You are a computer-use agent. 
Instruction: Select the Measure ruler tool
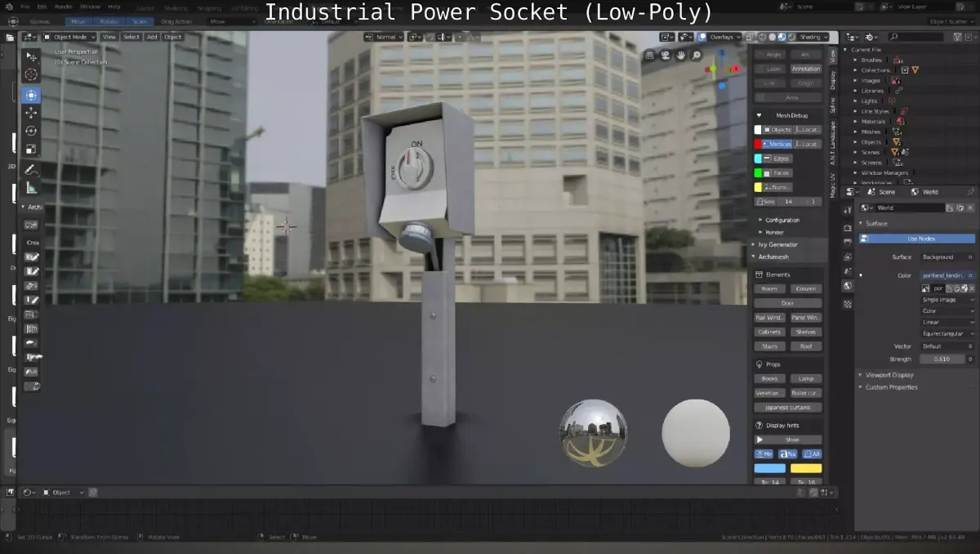[31, 188]
